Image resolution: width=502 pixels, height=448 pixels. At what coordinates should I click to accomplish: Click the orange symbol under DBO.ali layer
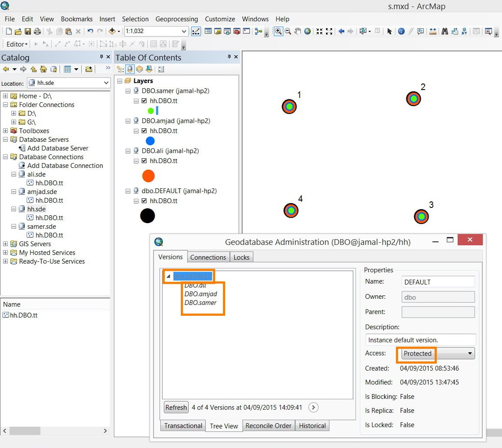[148, 176]
